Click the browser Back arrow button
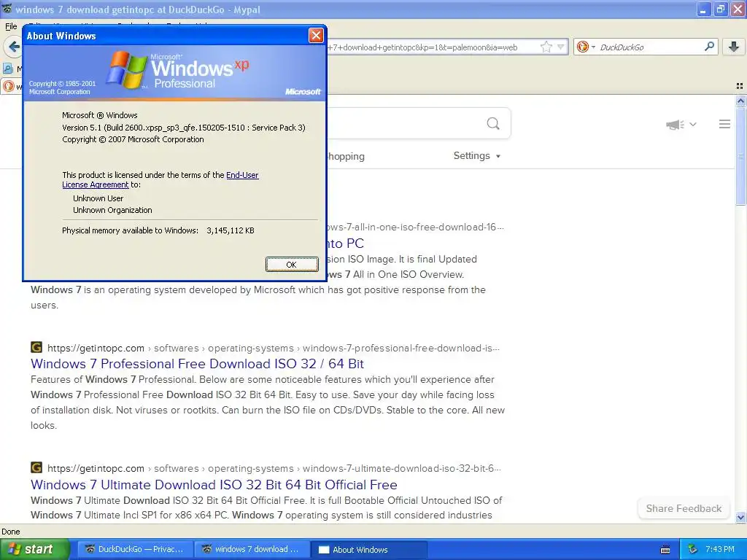Viewport: 747px width, 560px height. tap(13, 47)
